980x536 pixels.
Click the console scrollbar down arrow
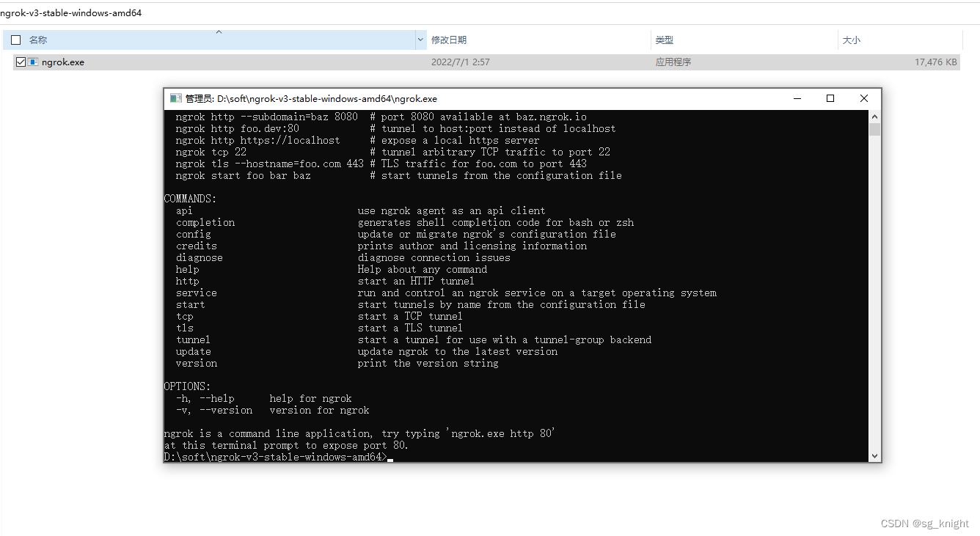874,456
